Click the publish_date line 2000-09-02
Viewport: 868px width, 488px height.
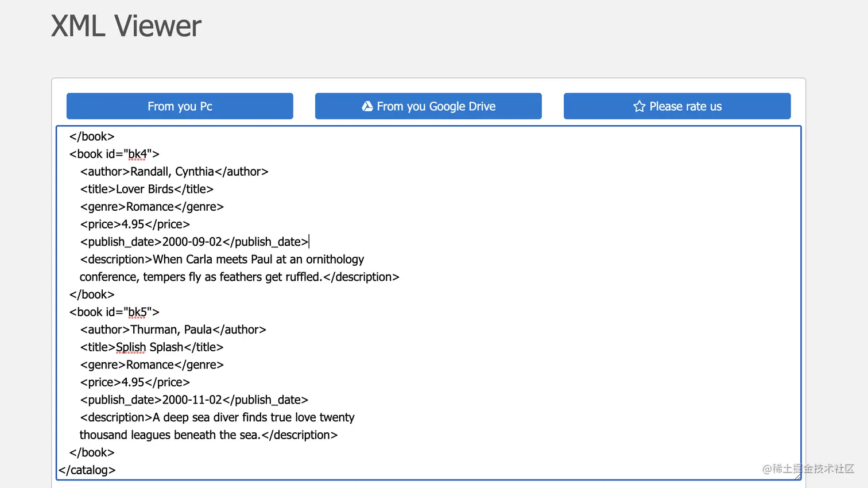194,242
